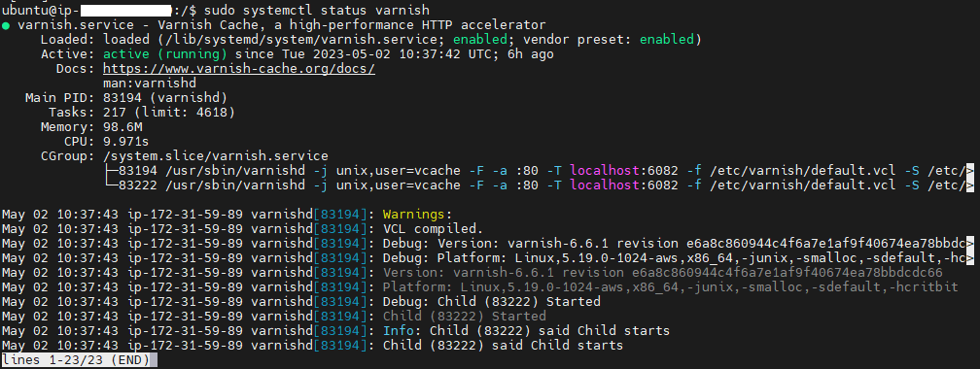Click the truncation marker on the 83194 process line
Image resolution: width=980 pixels, height=369 pixels.
970,170
